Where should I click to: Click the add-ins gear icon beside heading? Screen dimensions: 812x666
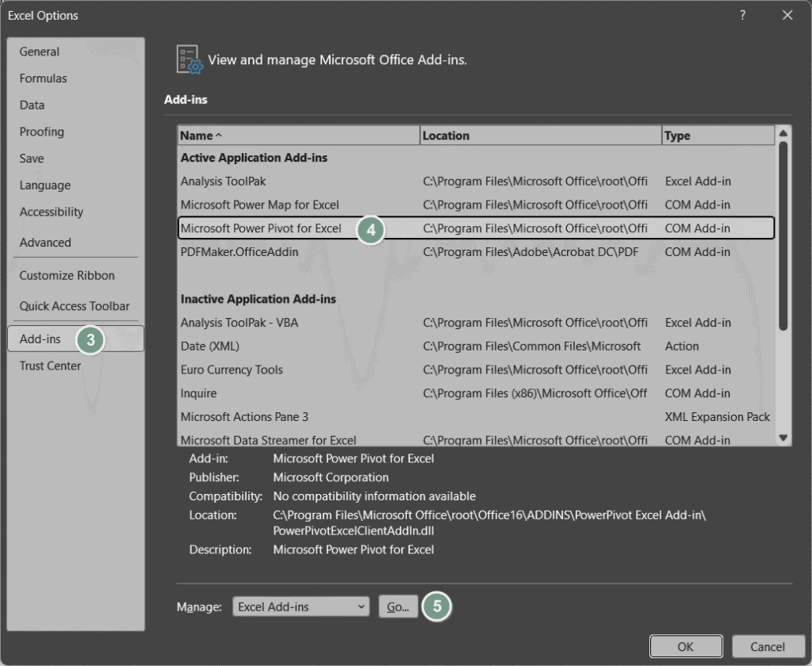[189, 59]
